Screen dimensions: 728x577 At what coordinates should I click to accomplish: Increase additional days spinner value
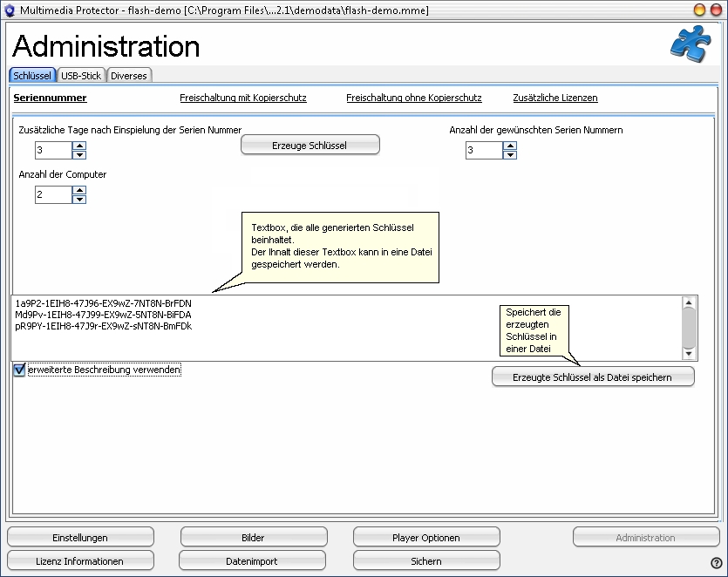pyautogui.click(x=79, y=146)
